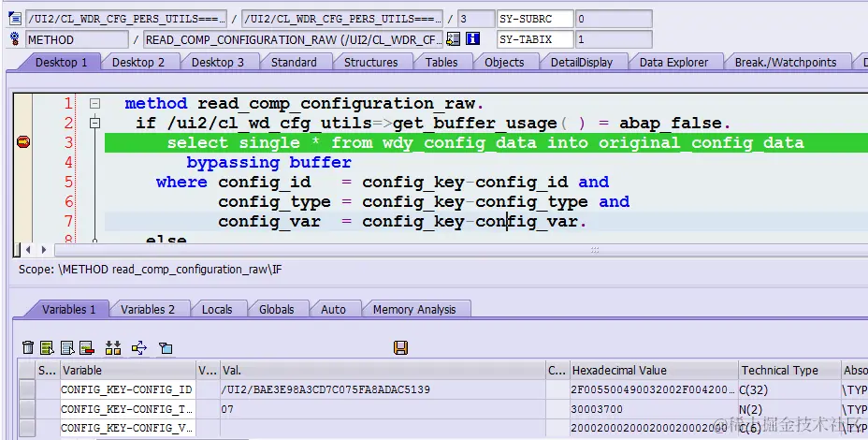Select the Memory Analysis tab
The image size is (868, 440).
tap(414, 309)
